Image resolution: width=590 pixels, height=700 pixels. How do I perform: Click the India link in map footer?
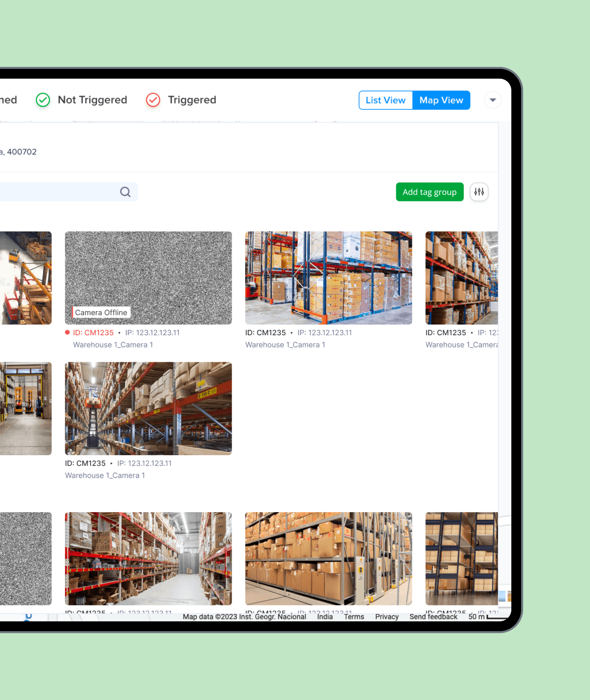coord(325,617)
